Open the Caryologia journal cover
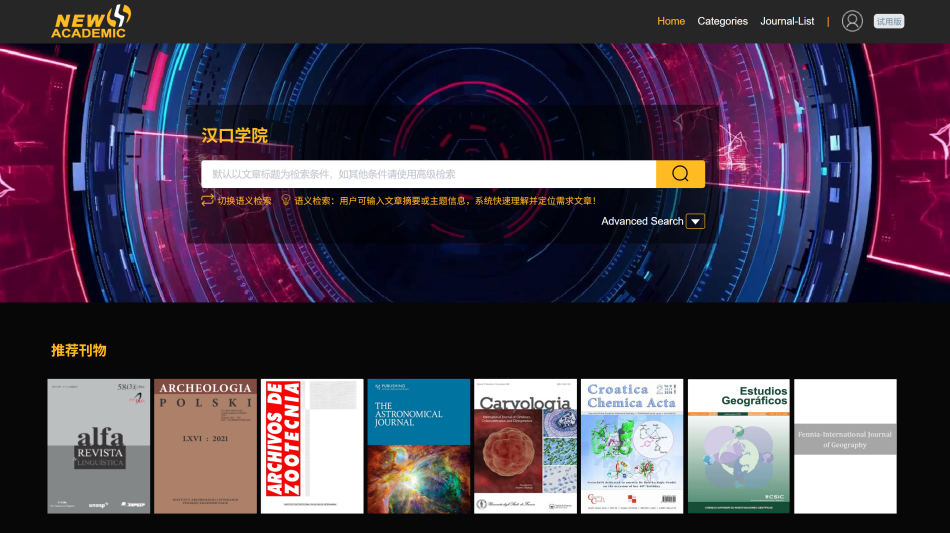 [x=525, y=446]
